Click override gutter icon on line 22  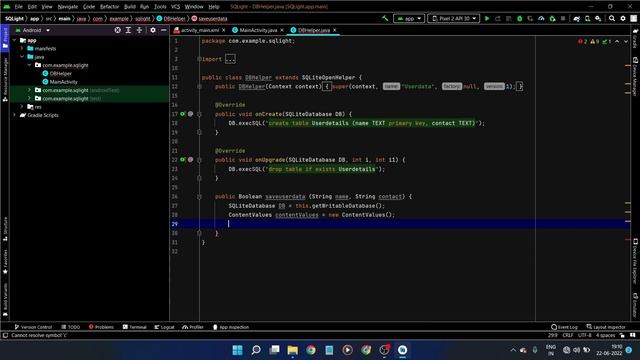(x=183, y=160)
